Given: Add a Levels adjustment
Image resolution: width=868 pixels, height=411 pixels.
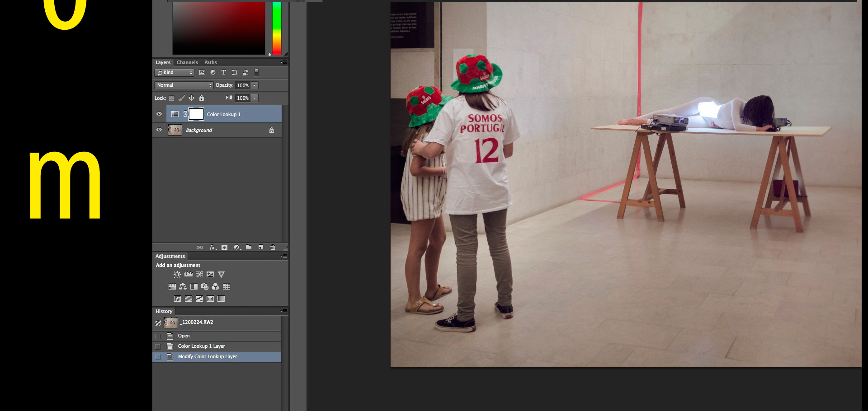Looking at the screenshot, I should [x=189, y=275].
